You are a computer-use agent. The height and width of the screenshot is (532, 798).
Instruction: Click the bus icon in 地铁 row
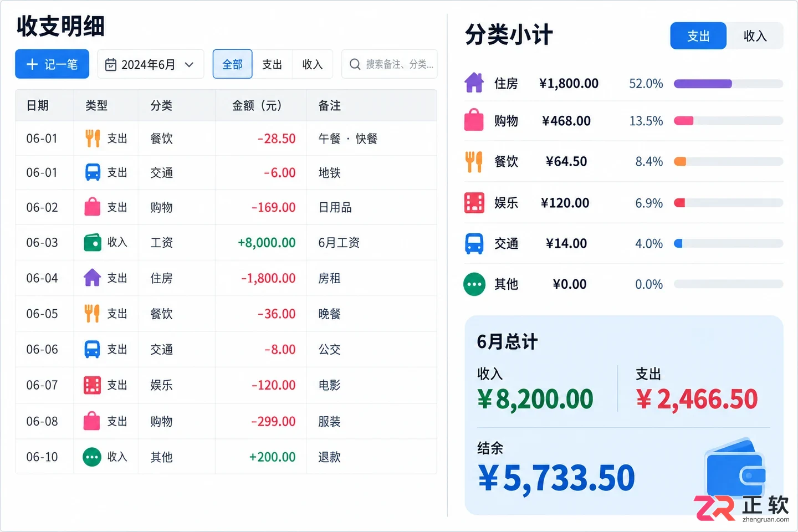pos(93,172)
